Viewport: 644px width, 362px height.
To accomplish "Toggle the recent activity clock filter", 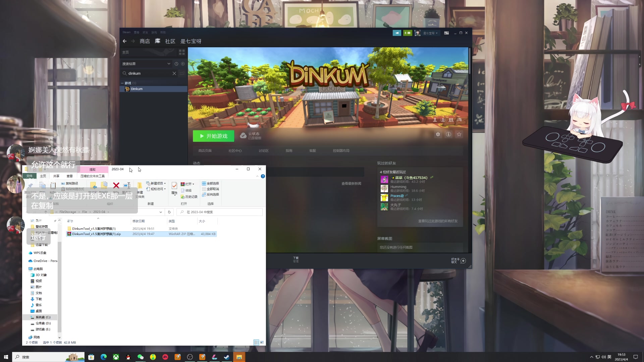I will [176, 64].
